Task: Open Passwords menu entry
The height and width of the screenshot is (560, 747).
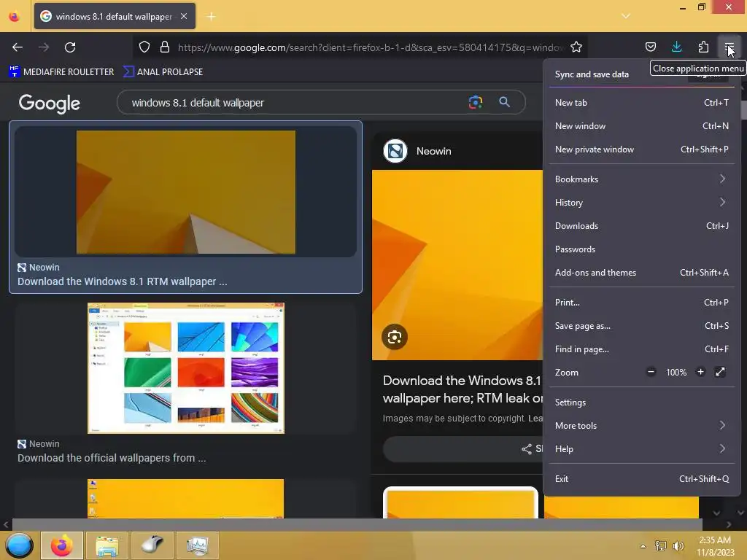Action: pos(642,249)
